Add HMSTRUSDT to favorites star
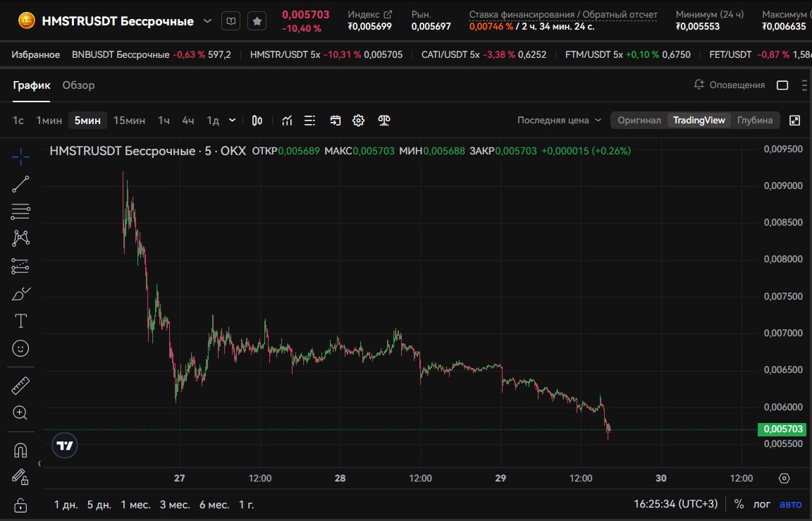This screenshot has width=812, height=521. click(x=257, y=21)
